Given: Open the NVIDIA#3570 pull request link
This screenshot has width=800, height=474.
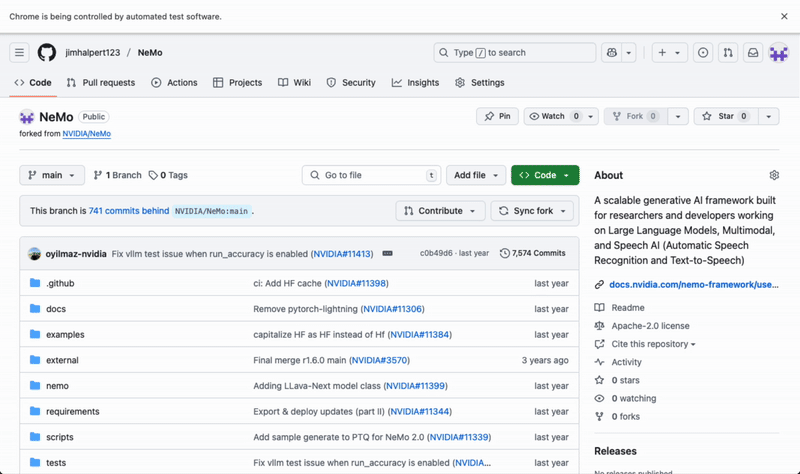Looking at the screenshot, I should tap(379, 360).
